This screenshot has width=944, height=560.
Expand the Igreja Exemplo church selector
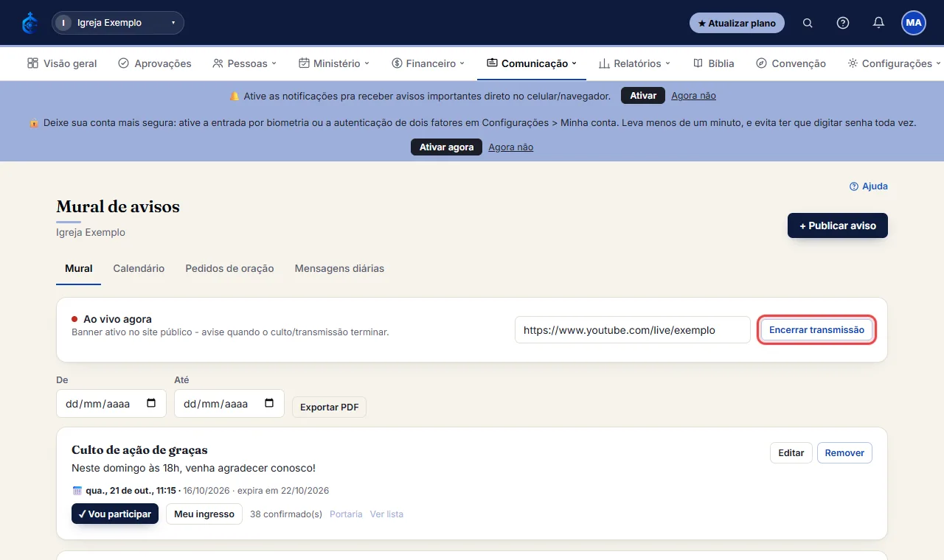pyautogui.click(x=118, y=23)
